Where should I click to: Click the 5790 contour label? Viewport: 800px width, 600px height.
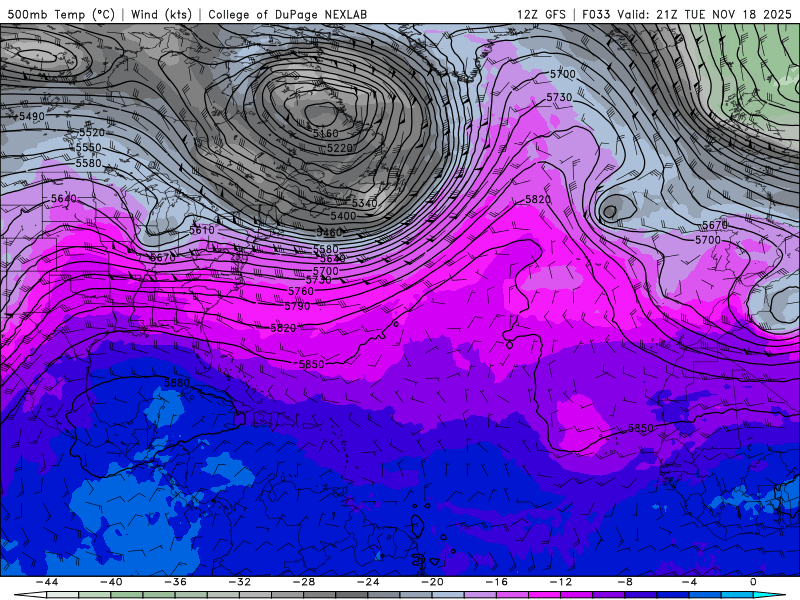pyautogui.click(x=297, y=306)
